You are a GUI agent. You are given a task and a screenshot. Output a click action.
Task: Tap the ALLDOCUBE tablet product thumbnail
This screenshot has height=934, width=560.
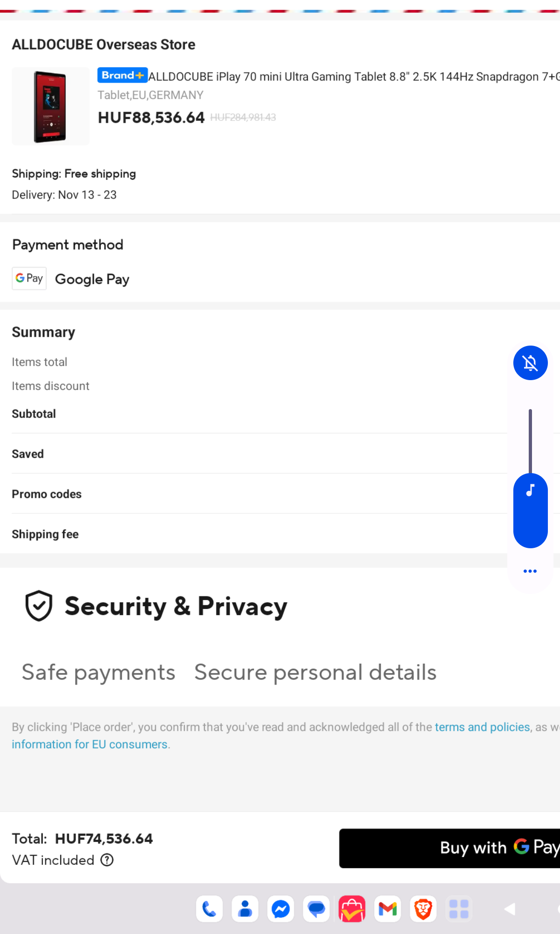click(x=50, y=106)
